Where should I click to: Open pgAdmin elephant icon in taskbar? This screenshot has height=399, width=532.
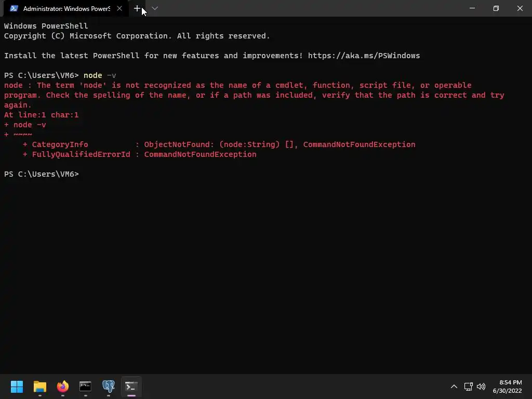(x=109, y=386)
